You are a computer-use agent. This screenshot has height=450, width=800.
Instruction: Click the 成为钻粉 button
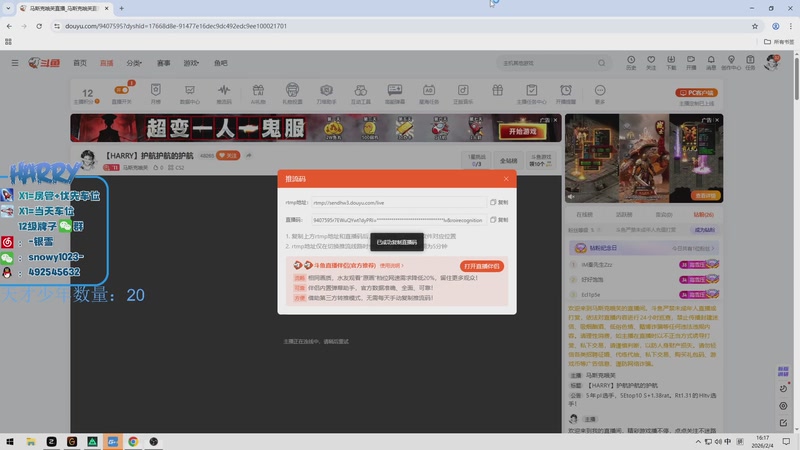[x=705, y=230]
